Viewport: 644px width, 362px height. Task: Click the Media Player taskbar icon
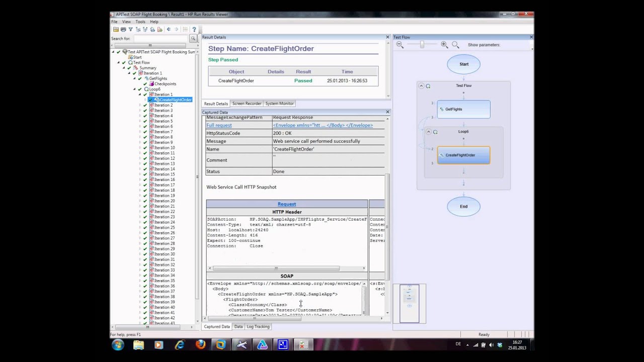(159, 345)
